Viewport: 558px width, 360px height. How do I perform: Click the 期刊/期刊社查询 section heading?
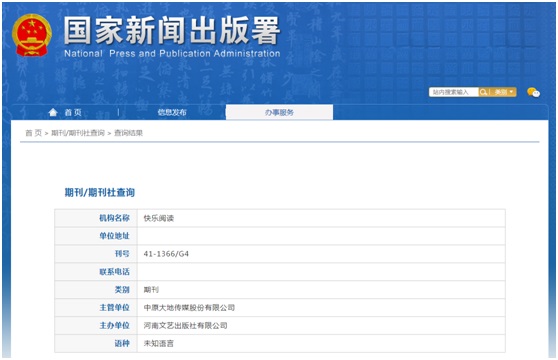coord(100,192)
